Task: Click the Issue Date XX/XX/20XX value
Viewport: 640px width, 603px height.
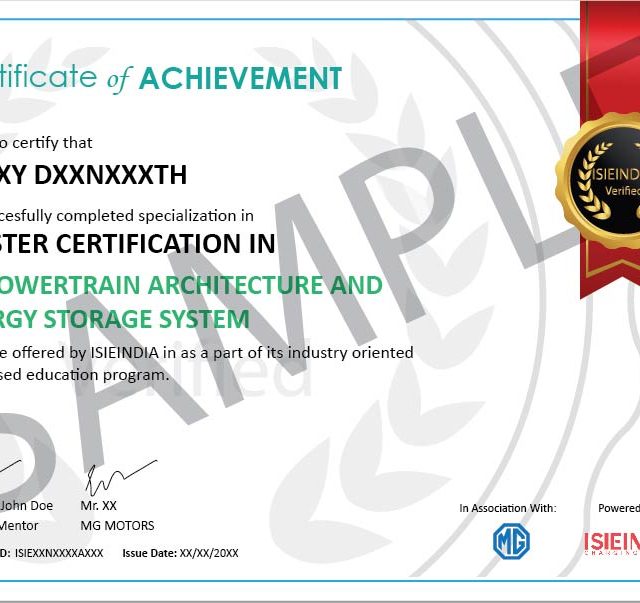Action: [209, 553]
